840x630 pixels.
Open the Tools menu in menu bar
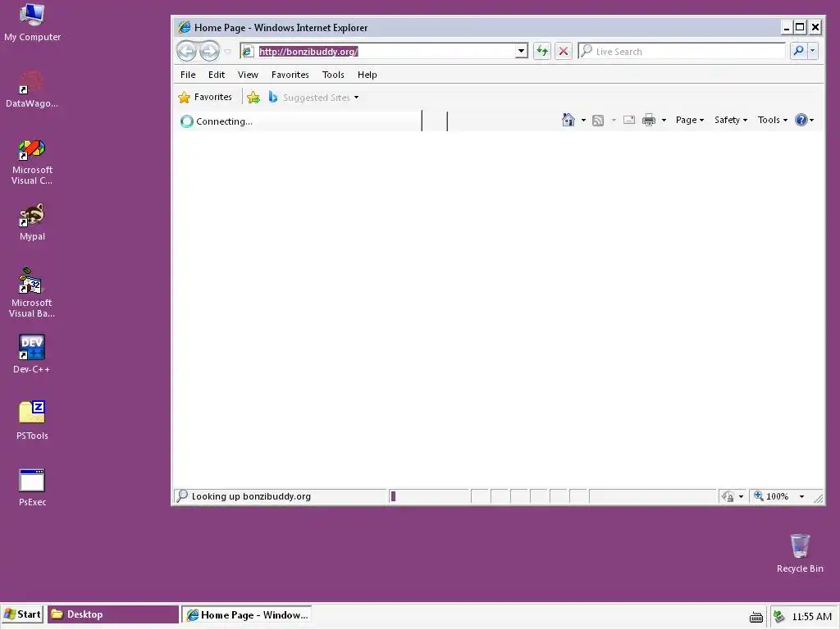pos(333,75)
